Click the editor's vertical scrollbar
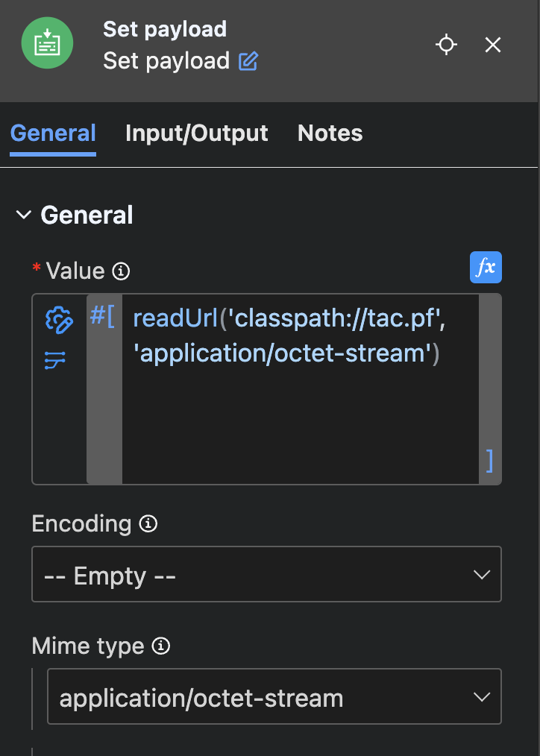 (489, 373)
